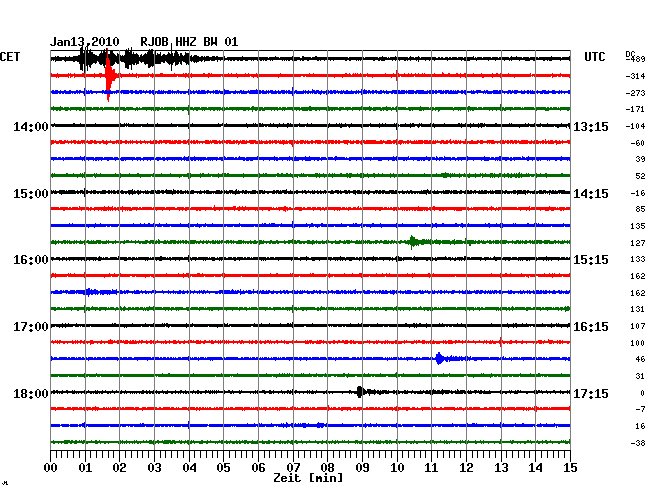
Task: Click the 16:15 UTC time label
Action: pos(591,327)
